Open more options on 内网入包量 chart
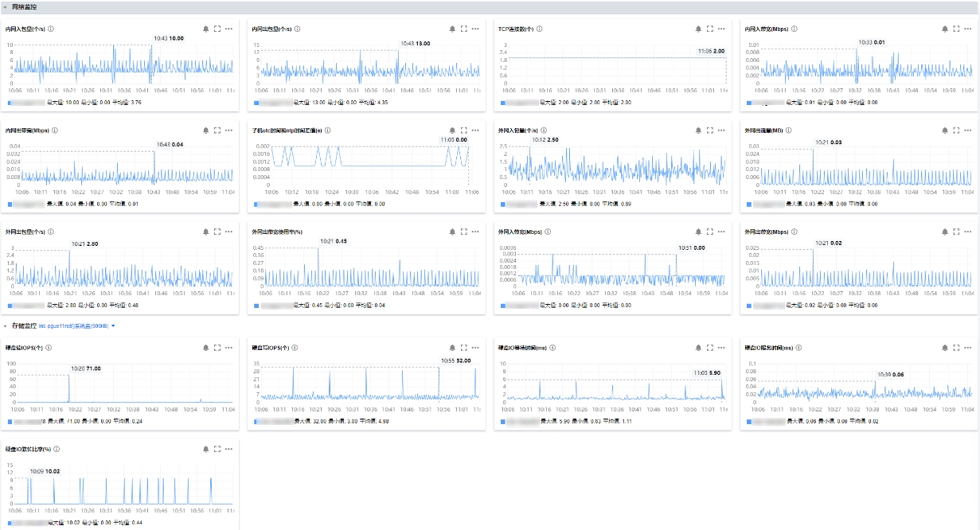The image size is (980, 530). [x=229, y=29]
